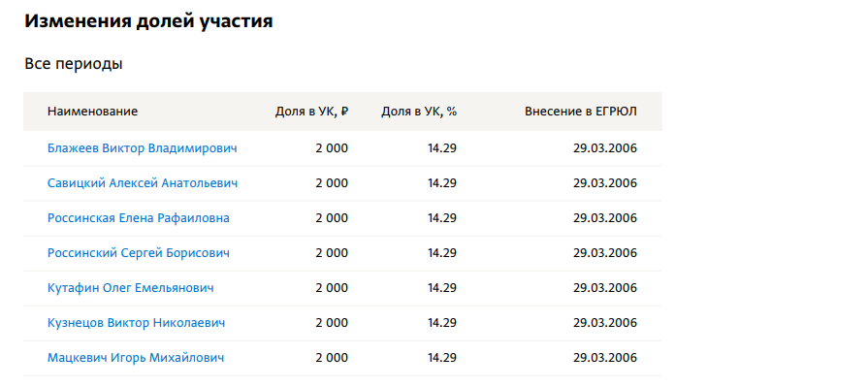This screenshot has width=868, height=387.
Task: Click the Доля в УК, % column header
Action: pyautogui.click(x=419, y=112)
